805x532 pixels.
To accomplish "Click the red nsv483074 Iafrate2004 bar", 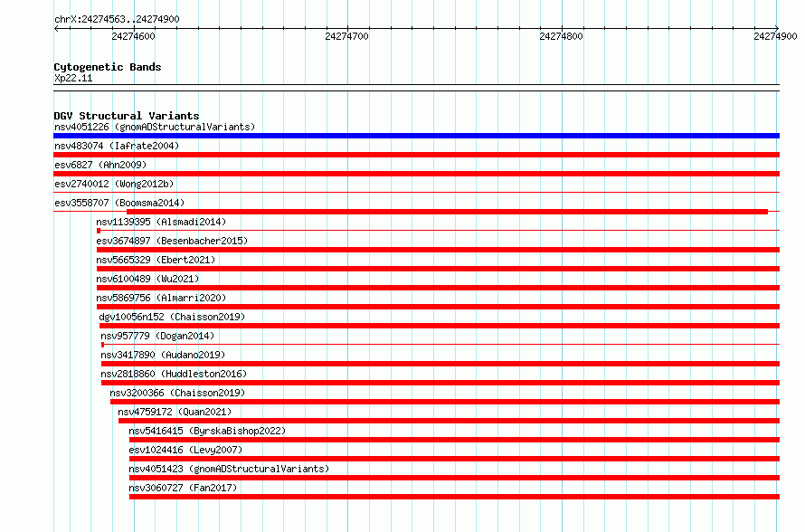I will (x=416, y=155).
